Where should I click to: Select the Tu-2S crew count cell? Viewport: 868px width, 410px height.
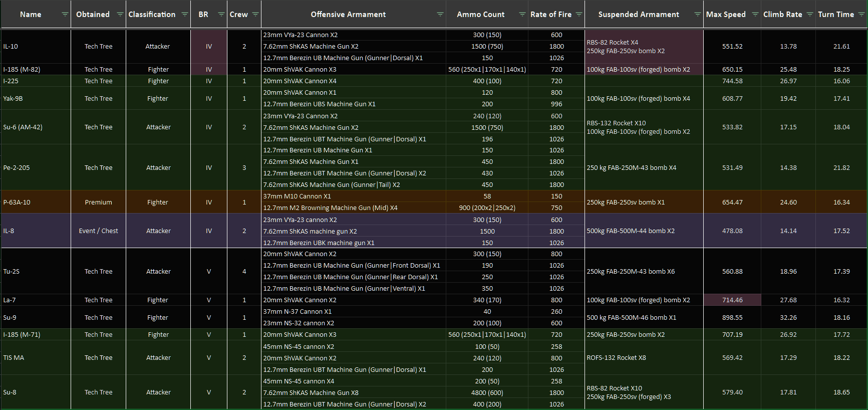click(244, 272)
